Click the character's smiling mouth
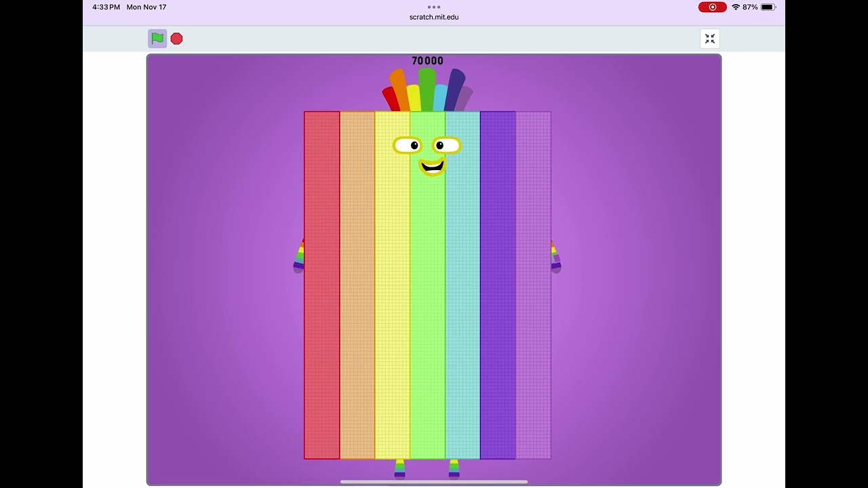 click(x=432, y=167)
